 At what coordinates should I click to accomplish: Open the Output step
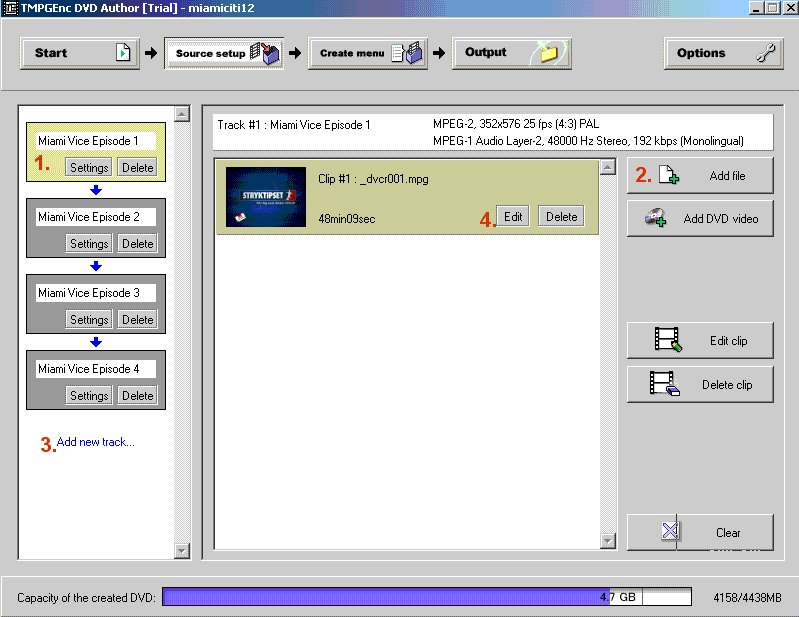pyautogui.click(x=512, y=53)
